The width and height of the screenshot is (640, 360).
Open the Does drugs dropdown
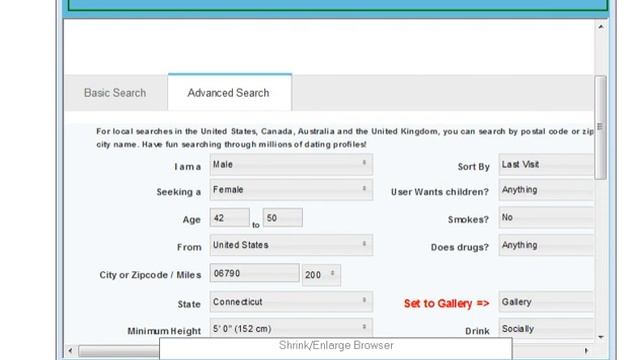(546, 245)
